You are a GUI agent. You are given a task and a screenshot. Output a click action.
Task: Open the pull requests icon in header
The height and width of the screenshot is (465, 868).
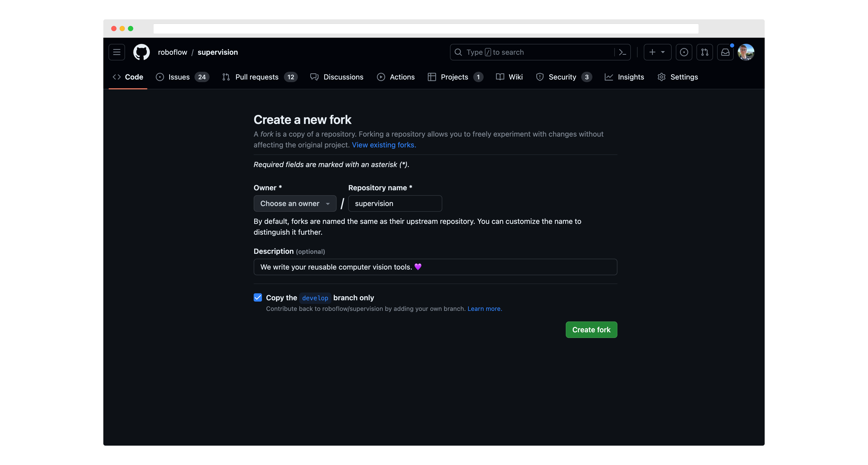704,52
